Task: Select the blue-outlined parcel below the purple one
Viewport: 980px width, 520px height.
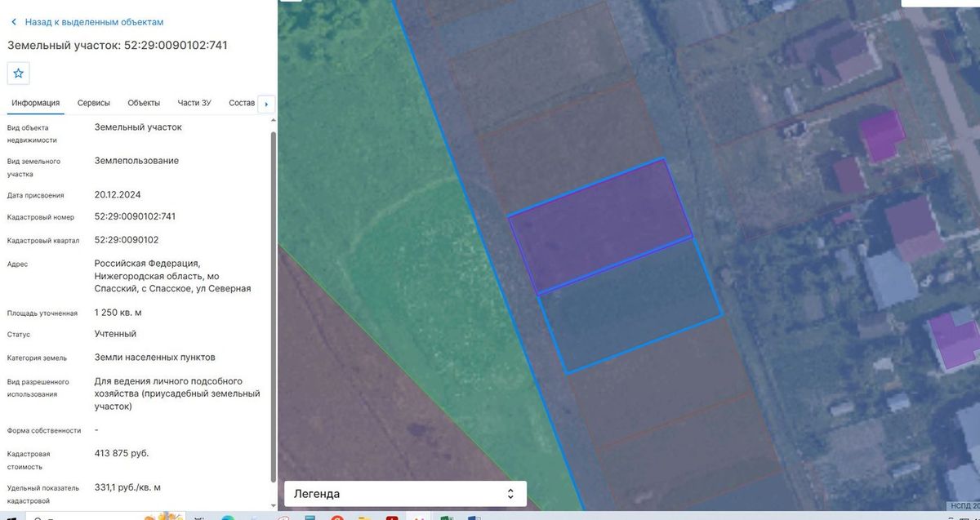Action: 630,306
